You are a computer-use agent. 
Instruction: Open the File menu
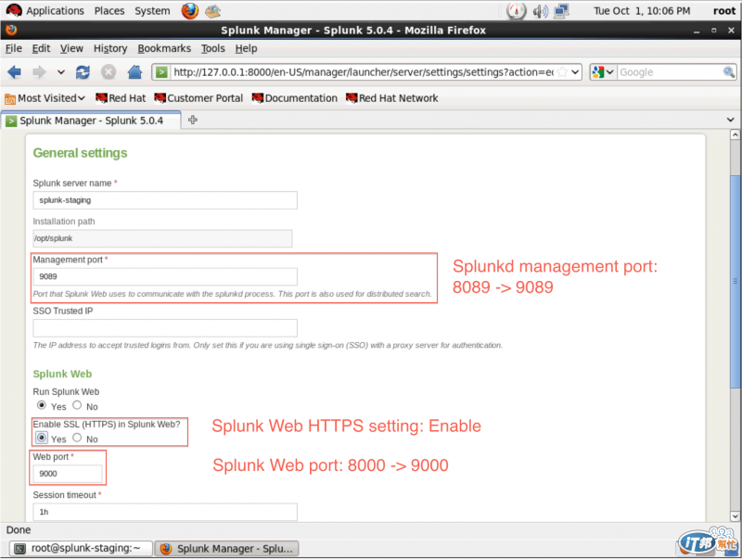14,49
